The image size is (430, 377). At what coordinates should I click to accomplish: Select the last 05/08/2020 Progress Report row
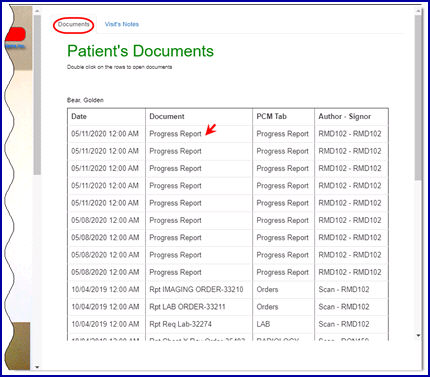(x=228, y=272)
